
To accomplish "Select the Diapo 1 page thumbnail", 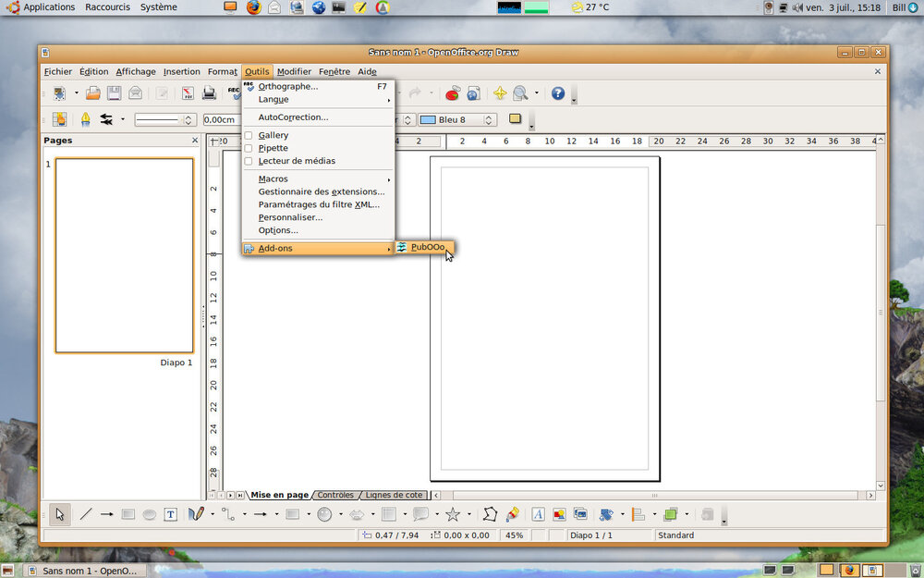I will [125, 255].
